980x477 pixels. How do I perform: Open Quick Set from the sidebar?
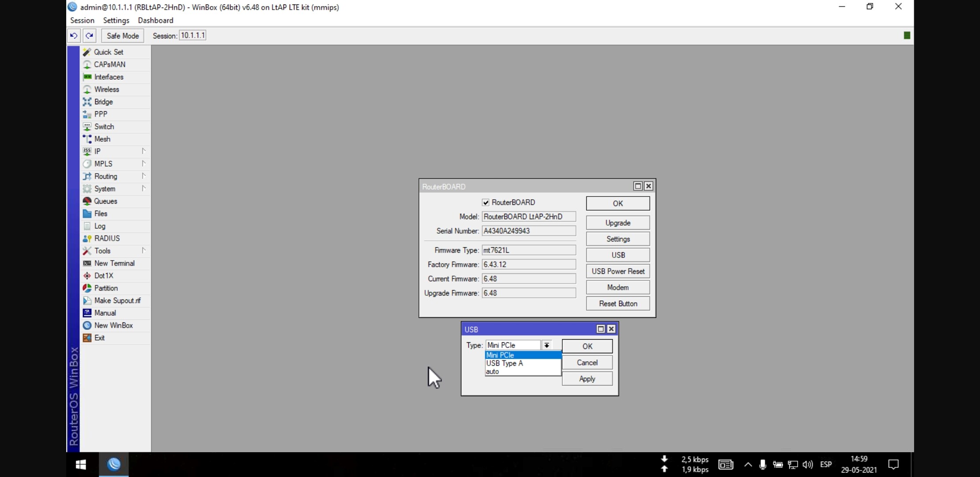point(109,52)
